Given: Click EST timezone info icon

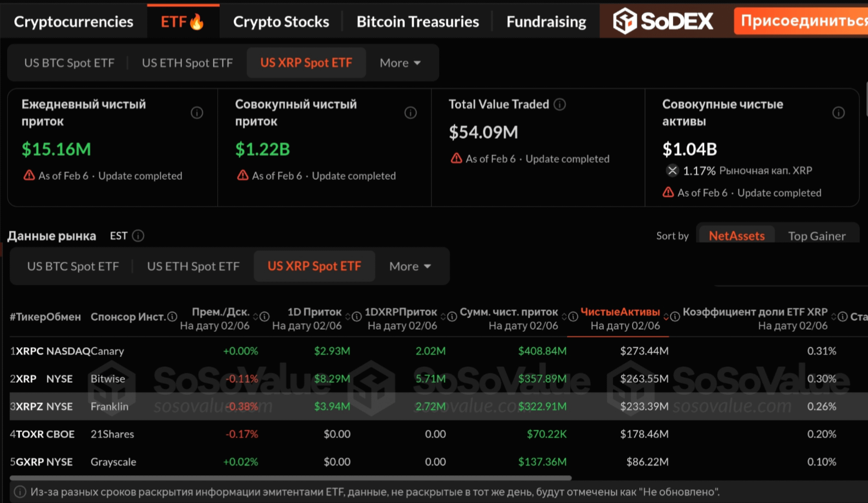Looking at the screenshot, I should tap(138, 236).
